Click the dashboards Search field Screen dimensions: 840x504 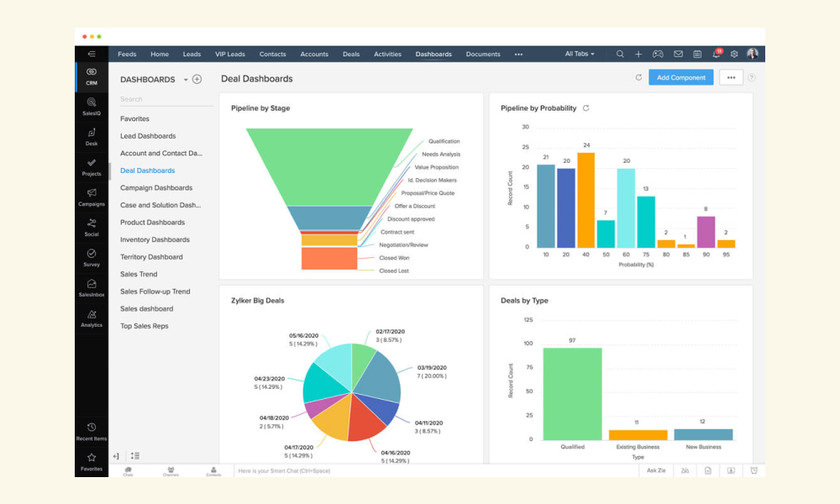[x=166, y=99]
